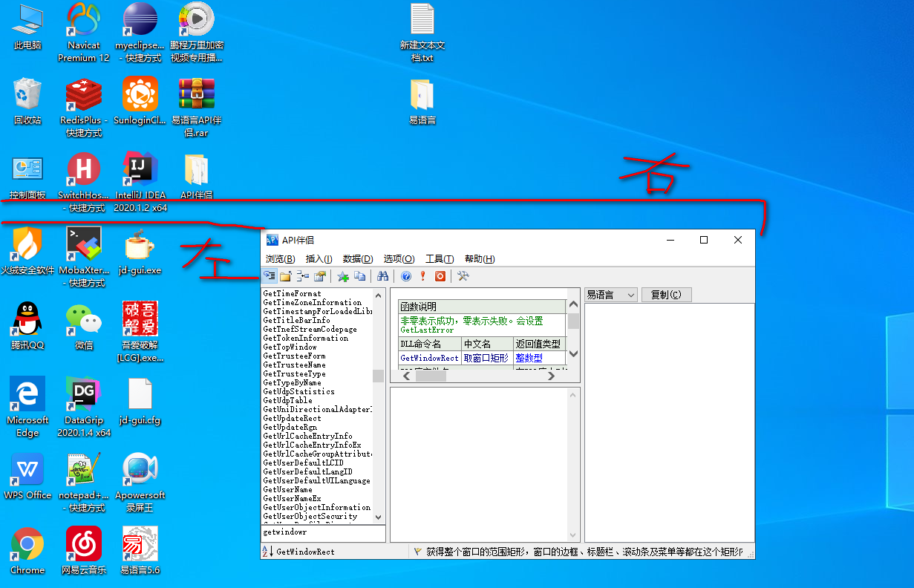Select the 回收站 recycle bin icon
This screenshot has width=914, height=588.
pyautogui.click(x=27, y=102)
